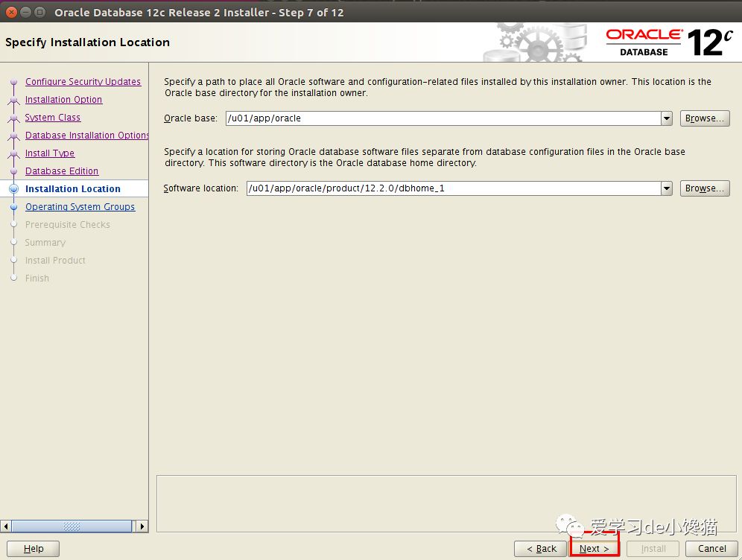Click inside the Software location path field
Image resolution: width=742 pixels, height=560 pixels.
coord(454,188)
